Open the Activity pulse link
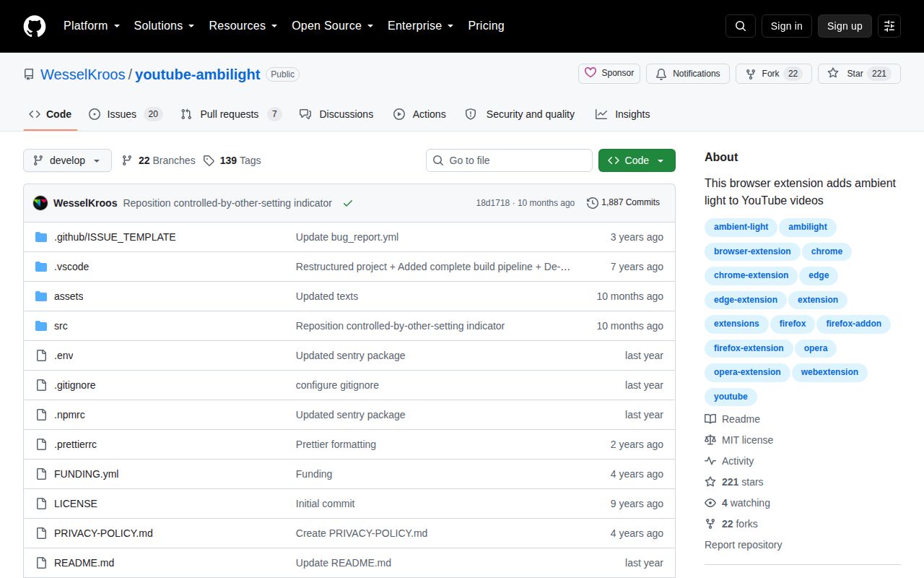This screenshot has width=924, height=578. (729, 461)
